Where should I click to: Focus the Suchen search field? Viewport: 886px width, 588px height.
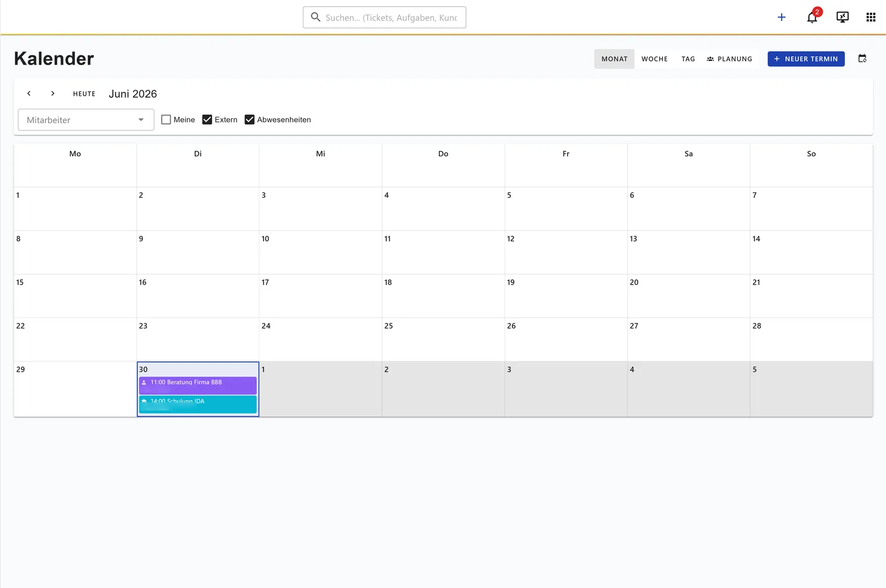(x=385, y=17)
